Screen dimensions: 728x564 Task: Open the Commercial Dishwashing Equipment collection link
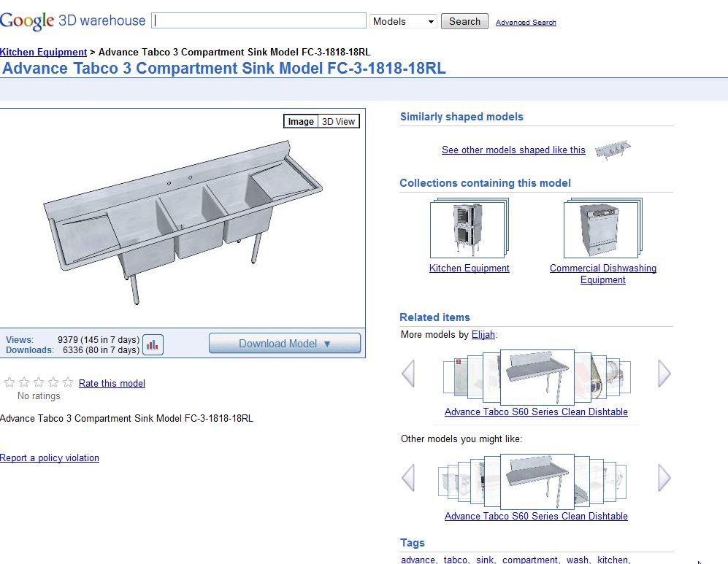[602, 274]
